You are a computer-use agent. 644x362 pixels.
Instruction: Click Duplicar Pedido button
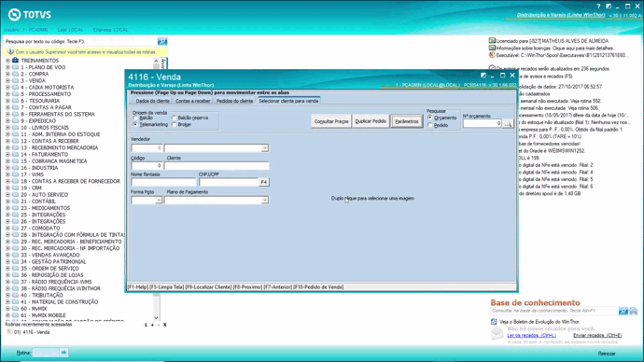tap(371, 121)
